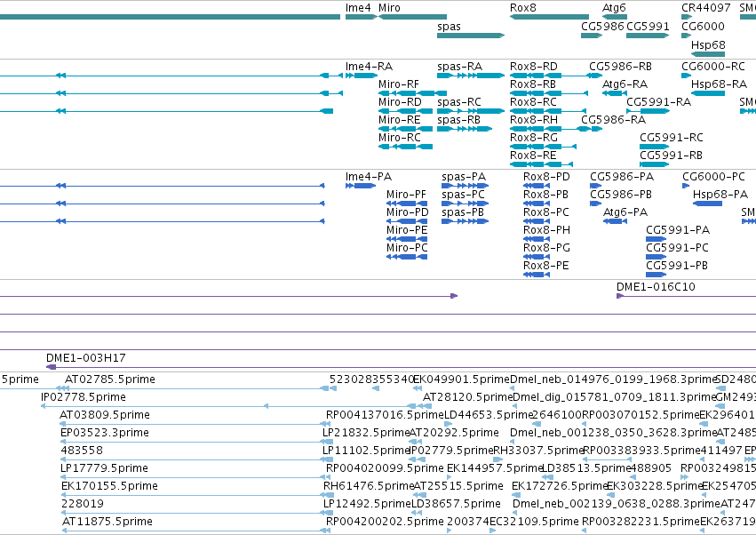Click transcript label "CG5986-RA"
This screenshot has width=756, height=535.
tap(613, 120)
